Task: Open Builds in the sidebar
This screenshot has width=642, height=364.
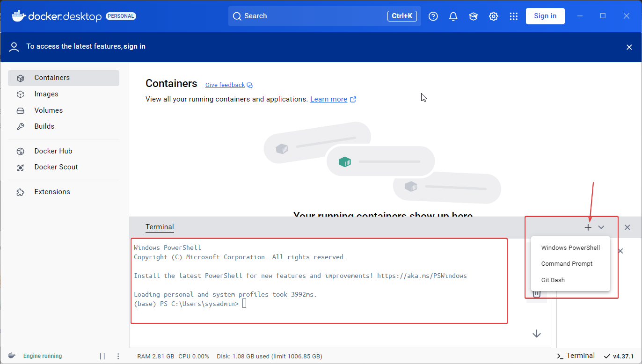Action: click(x=64, y=126)
